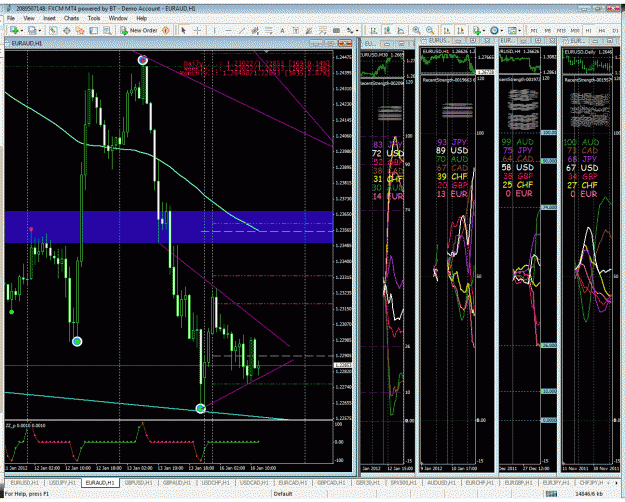The width and height of the screenshot is (625, 502).
Task: Select the Cursor arrow tool
Action: (x=183, y=30)
